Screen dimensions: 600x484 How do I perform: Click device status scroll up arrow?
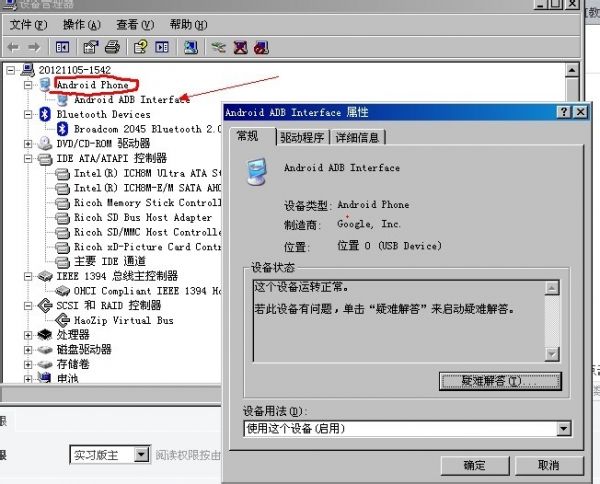click(552, 287)
